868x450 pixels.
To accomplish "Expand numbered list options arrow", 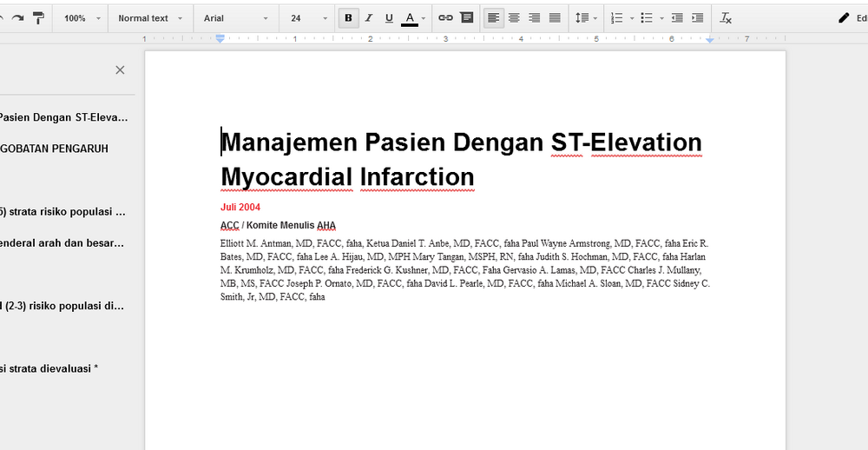I will pos(632,18).
